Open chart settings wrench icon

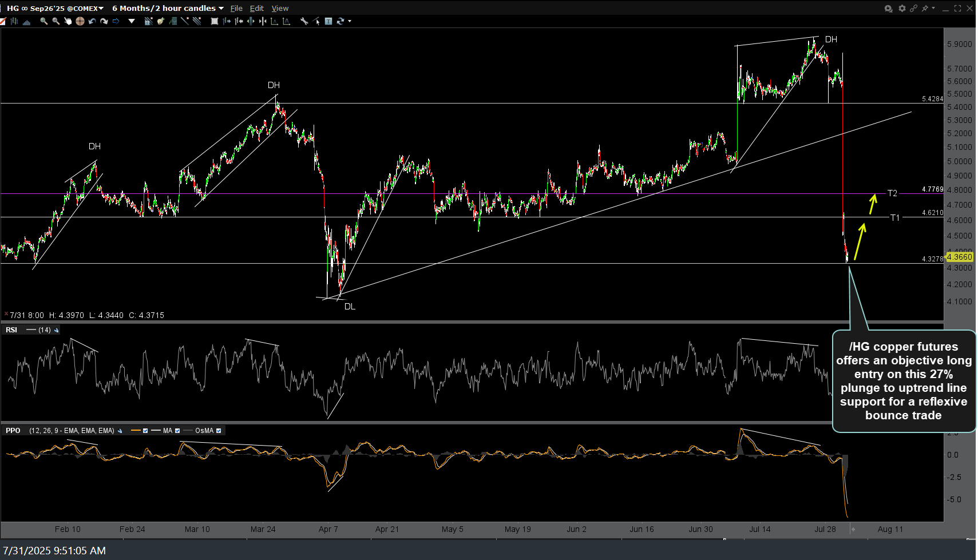pos(304,21)
